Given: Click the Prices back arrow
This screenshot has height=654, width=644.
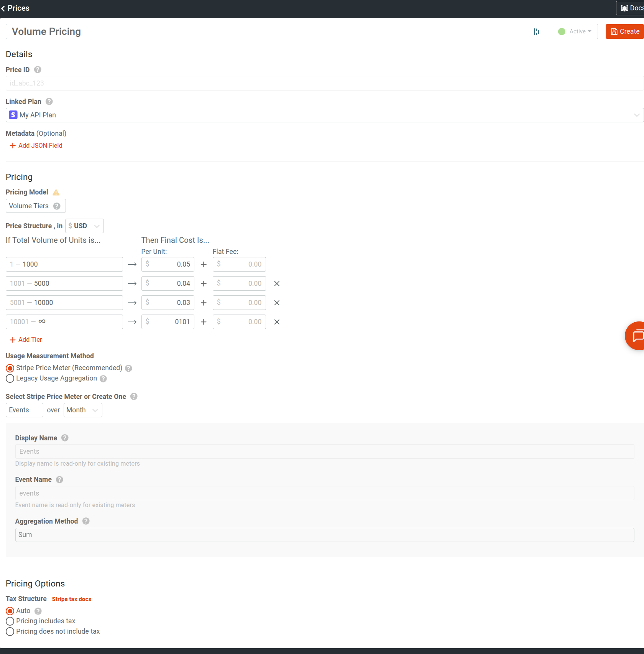Looking at the screenshot, I should 3,8.
